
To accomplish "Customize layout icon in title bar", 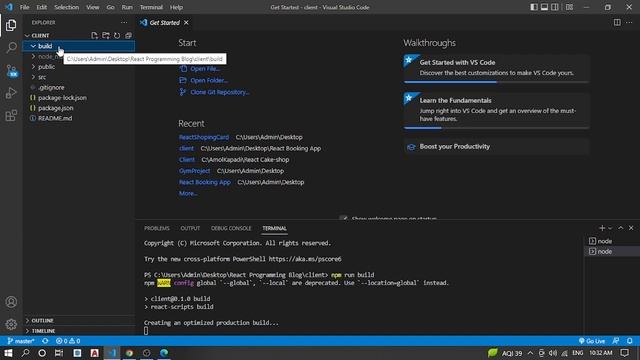I will coord(569,7).
